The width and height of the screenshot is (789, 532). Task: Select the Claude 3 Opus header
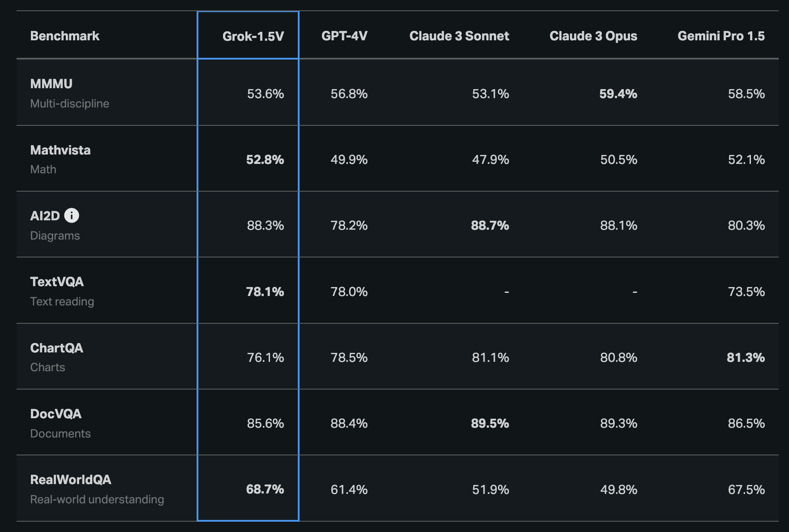tap(593, 36)
